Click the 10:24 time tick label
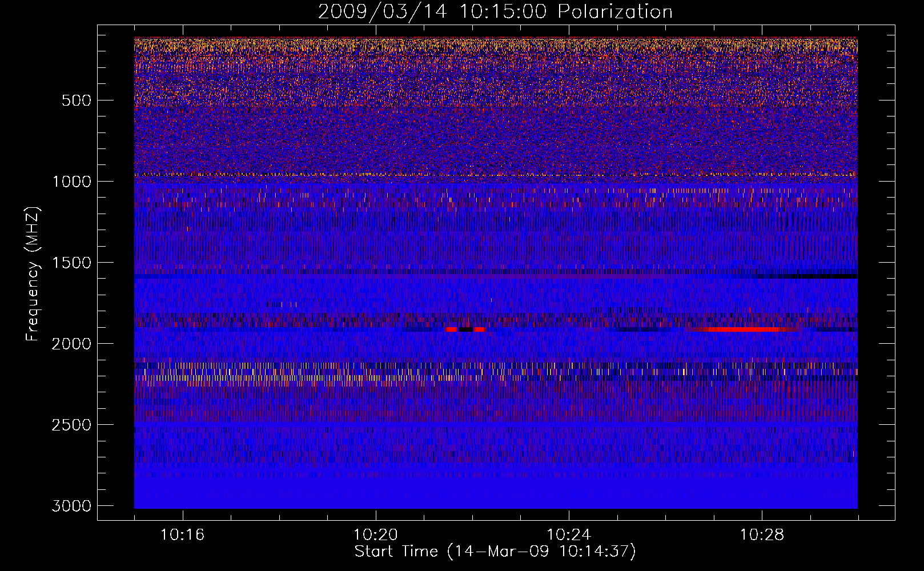 [569, 535]
